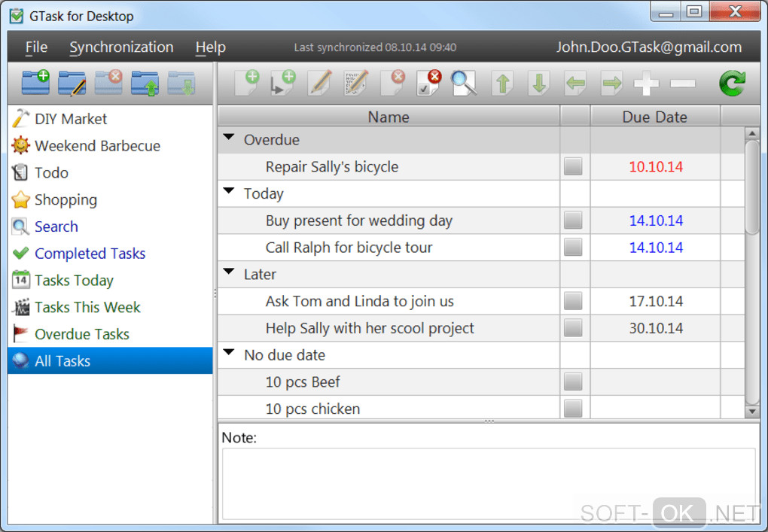Open the Synchronization menu
Viewport: 768px width, 532px height.
click(121, 47)
